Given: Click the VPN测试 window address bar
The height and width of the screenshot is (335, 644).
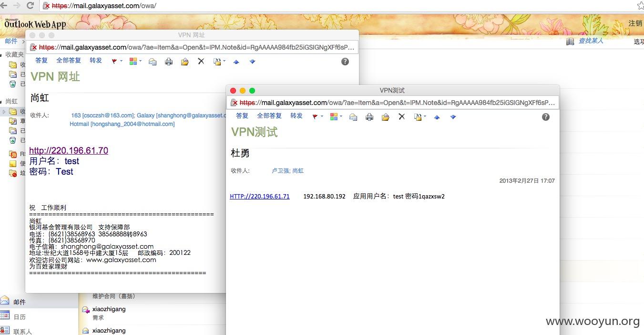Looking at the screenshot, I should (x=392, y=103).
